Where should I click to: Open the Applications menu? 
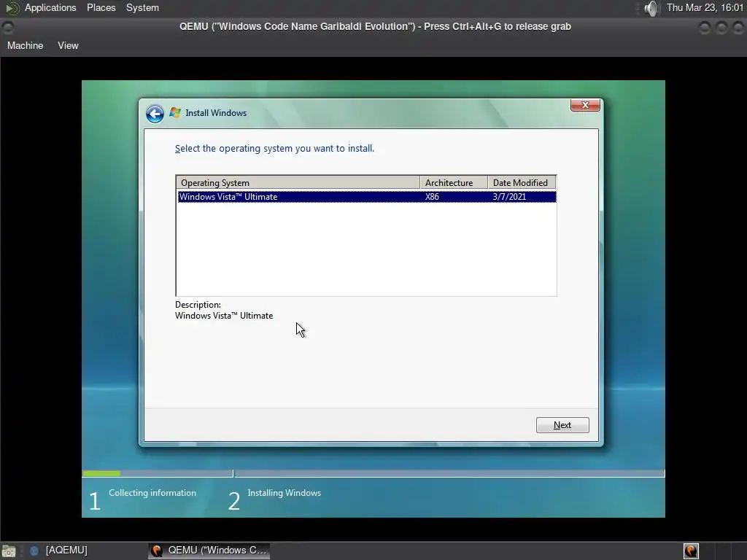coord(50,7)
